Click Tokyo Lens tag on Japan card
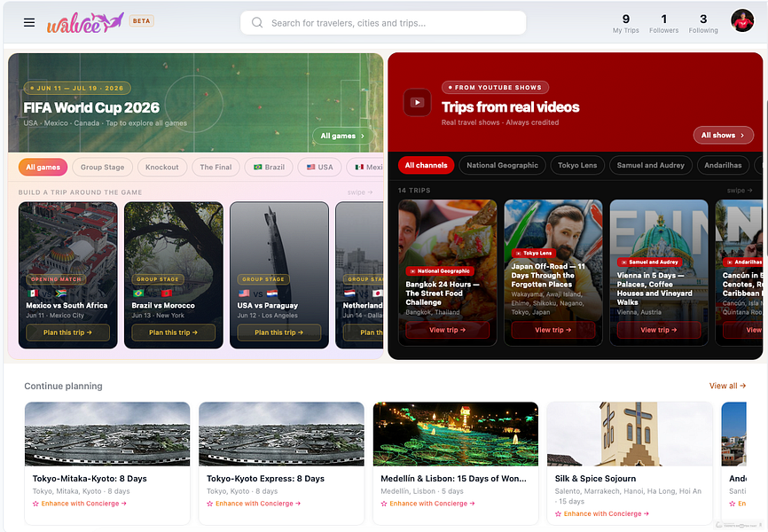This screenshot has width=768, height=532. pos(534,254)
